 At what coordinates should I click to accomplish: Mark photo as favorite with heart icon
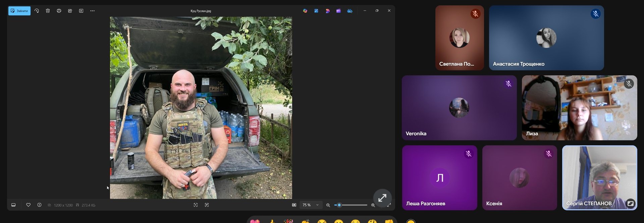[x=29, y=205]
